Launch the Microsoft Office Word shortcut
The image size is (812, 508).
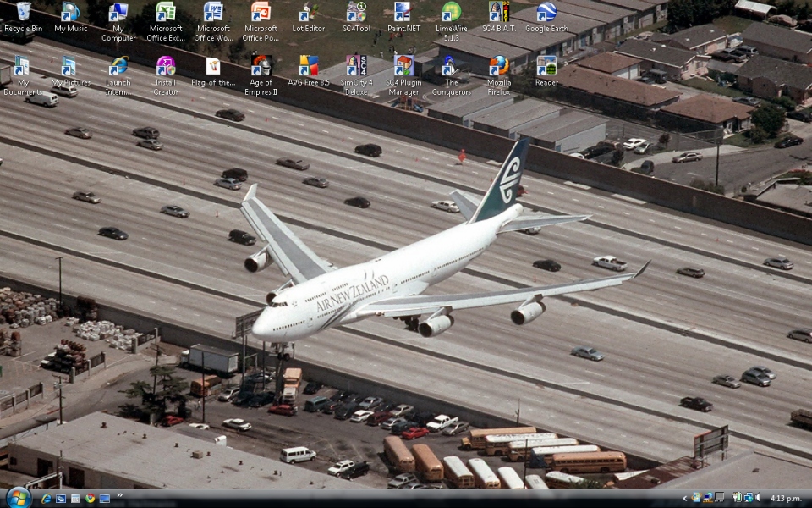click(213, 22)
